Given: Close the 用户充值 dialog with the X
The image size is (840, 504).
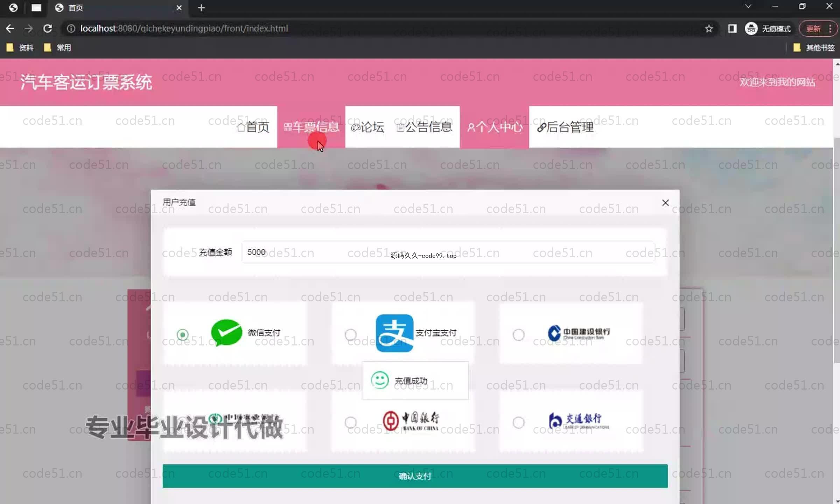Looking at the screenshot, I should [x=665, y=203].
